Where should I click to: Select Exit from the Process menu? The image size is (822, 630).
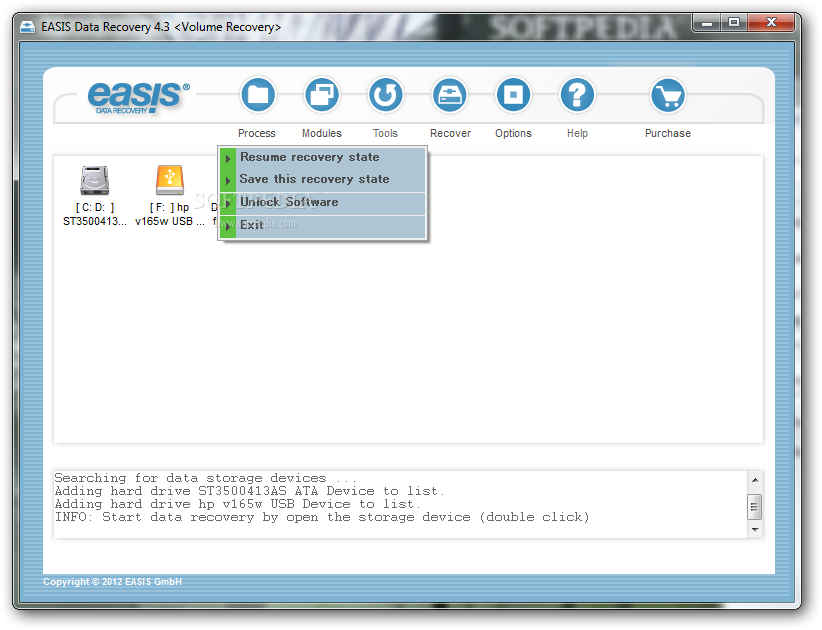pyautogui.click(x=322, y=225)
